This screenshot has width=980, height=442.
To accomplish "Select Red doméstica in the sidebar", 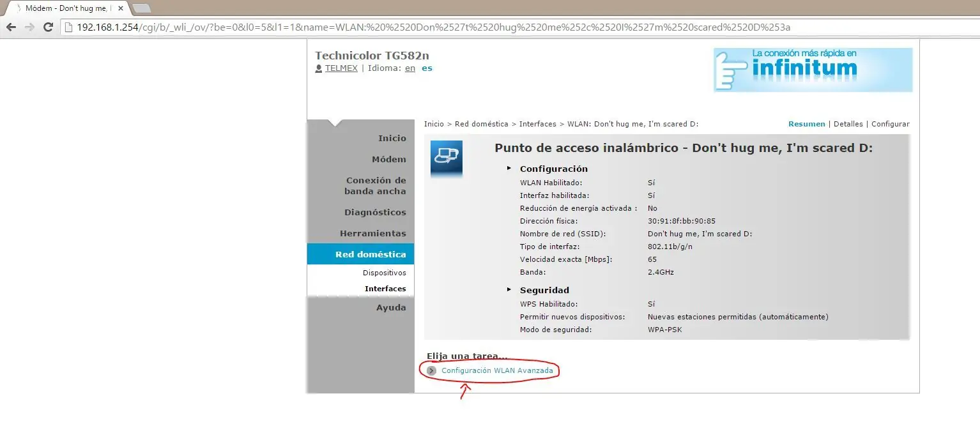I will [x=360, y=254].
